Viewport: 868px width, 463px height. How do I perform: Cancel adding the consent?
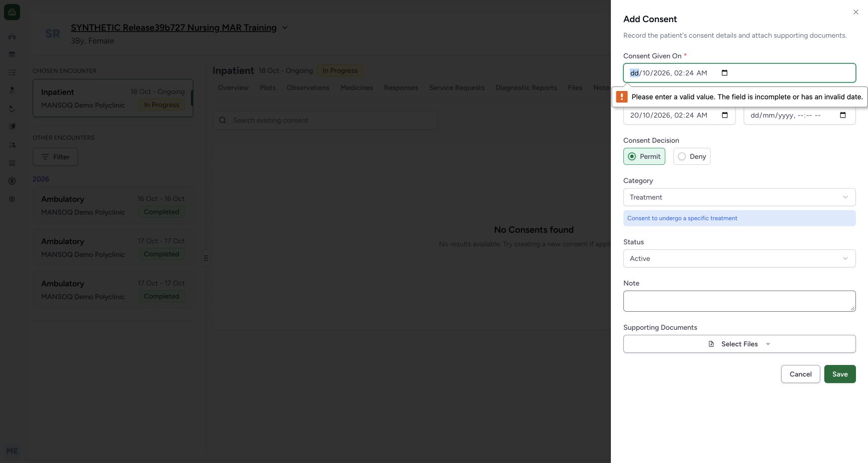800,374
